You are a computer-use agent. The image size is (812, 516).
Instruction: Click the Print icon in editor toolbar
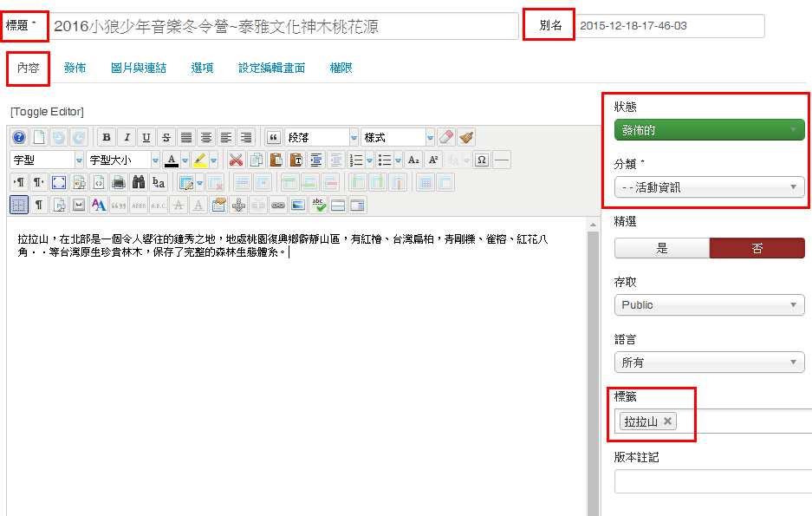click(118, 182)
